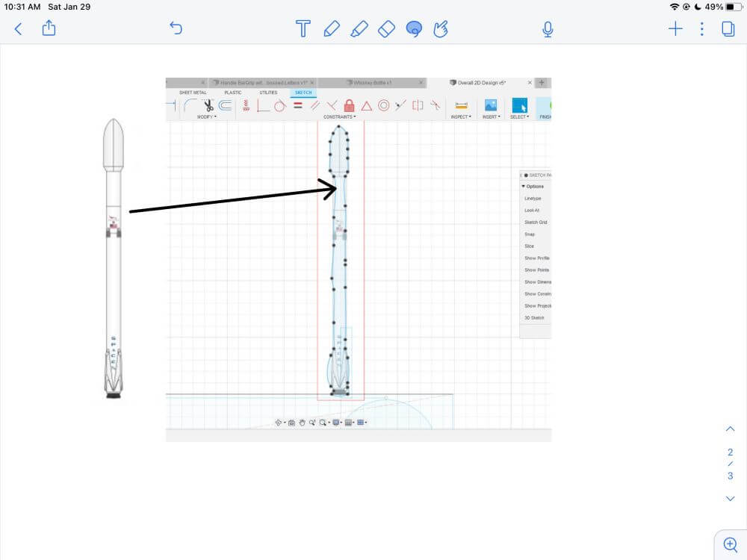Select the Lasso selection tool
The image size is (747, 560).
(x=414, y=29)
